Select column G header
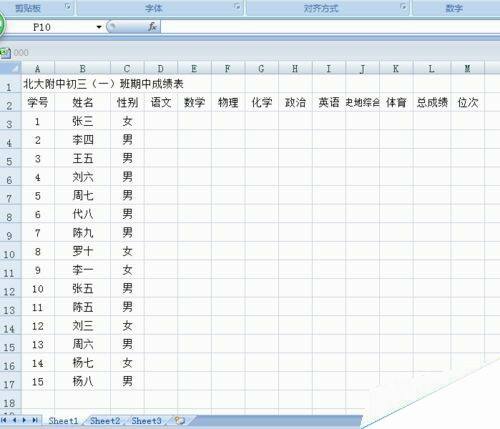500x429 pixels. click(x=261, y=69)
